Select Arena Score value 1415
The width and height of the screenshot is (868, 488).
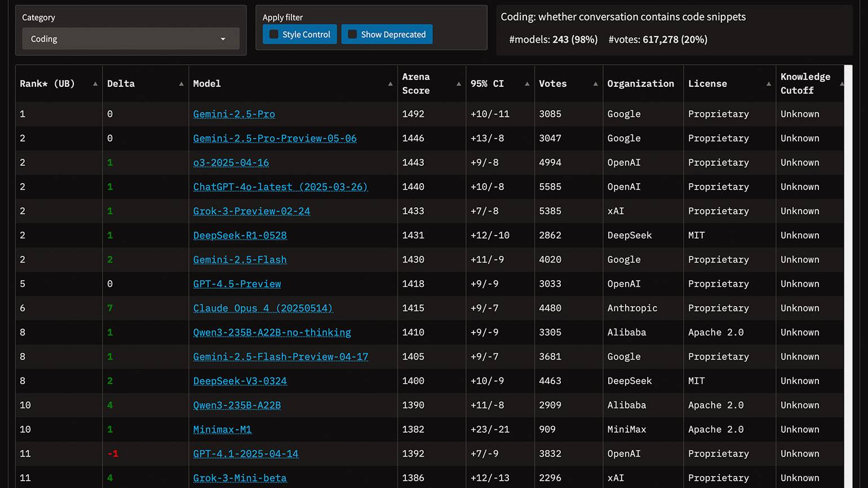pos(413,308)
